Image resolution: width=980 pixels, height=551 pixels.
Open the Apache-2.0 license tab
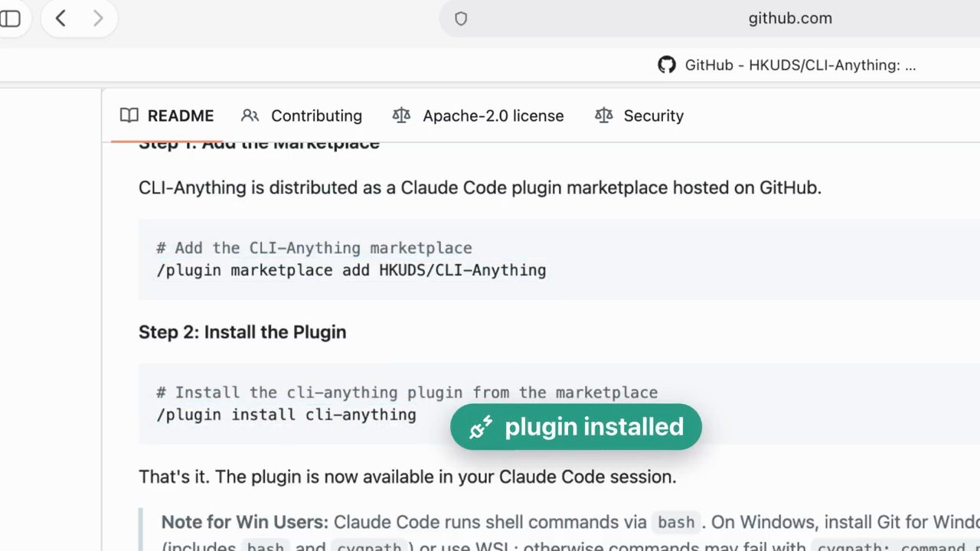[x=479, y=116]
